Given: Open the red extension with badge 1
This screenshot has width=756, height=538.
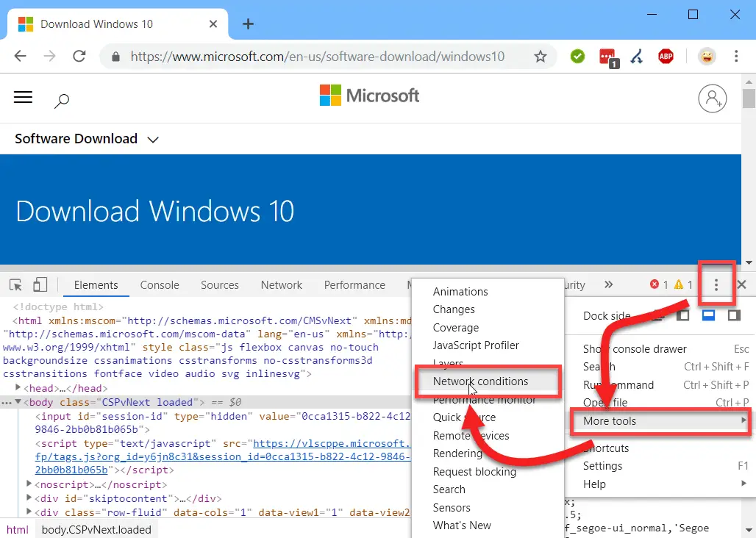Looking at the screenshot, I should (608, 57).
